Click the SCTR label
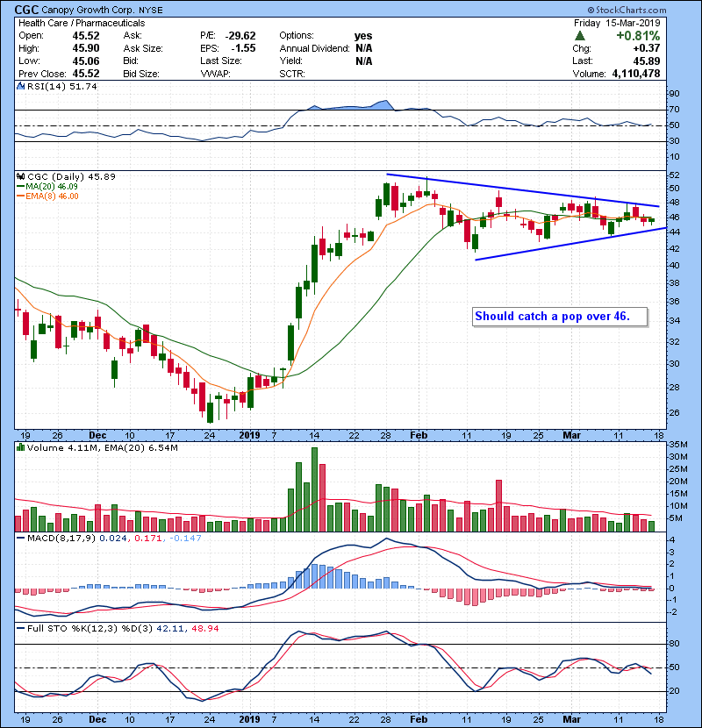The image size is (702, 728). [292, 74]
